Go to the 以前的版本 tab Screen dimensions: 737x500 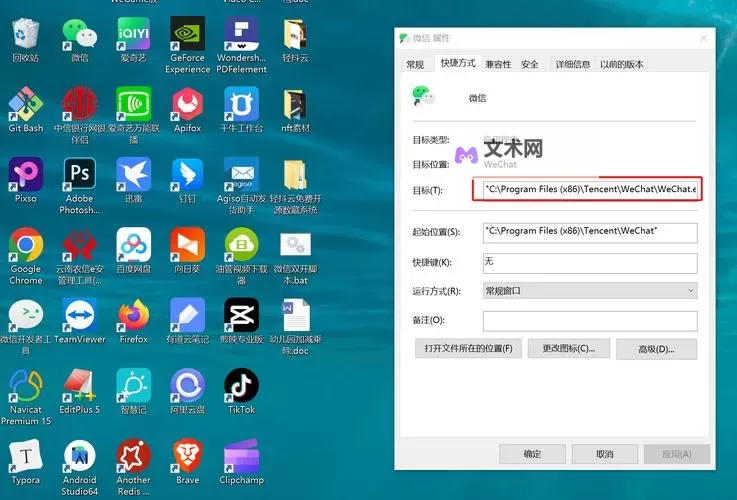point(621,64)
